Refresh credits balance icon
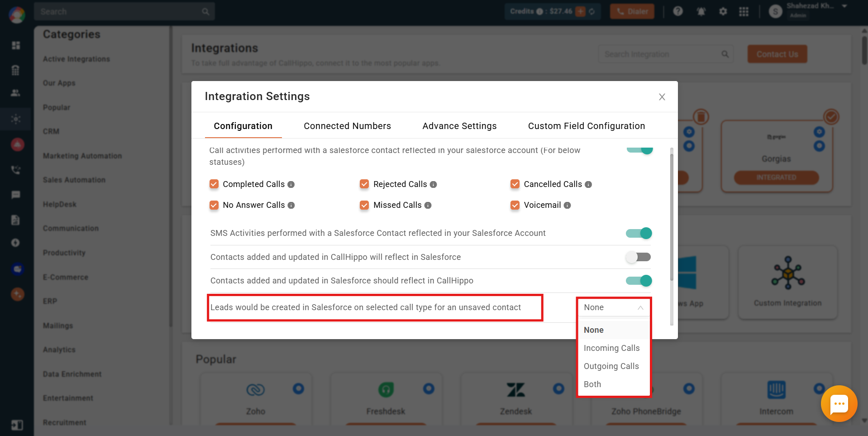Viewport: 868px width, 436px height. coord(591,11)
